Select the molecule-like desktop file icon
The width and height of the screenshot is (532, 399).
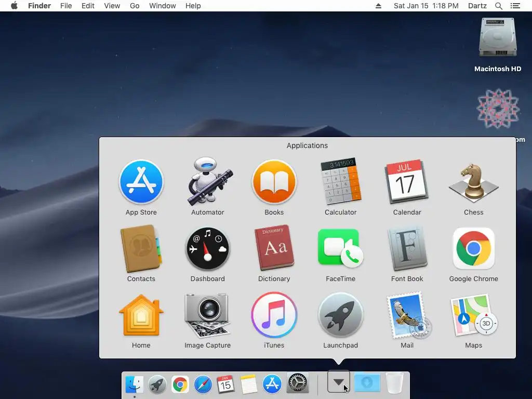pos(498,109)
